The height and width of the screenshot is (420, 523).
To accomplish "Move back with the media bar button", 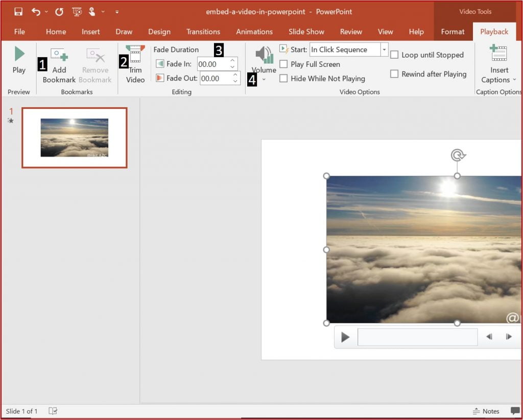I will click(x=489, y=337).
